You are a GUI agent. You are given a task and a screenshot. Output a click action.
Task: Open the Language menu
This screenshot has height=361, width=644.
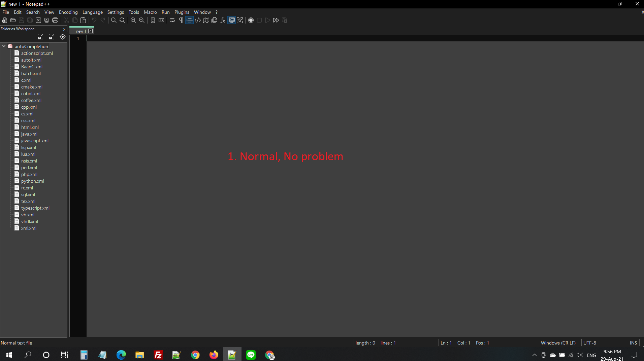[93, 12]
